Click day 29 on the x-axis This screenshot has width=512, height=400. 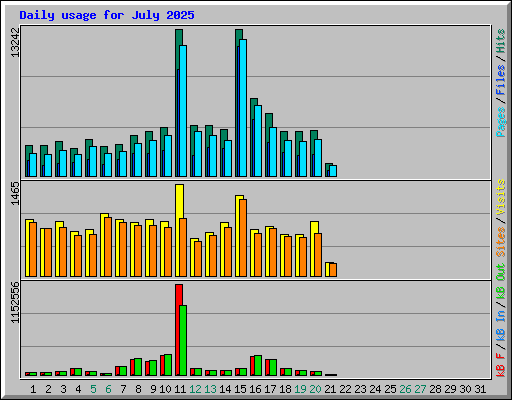[x=450, y=389]
